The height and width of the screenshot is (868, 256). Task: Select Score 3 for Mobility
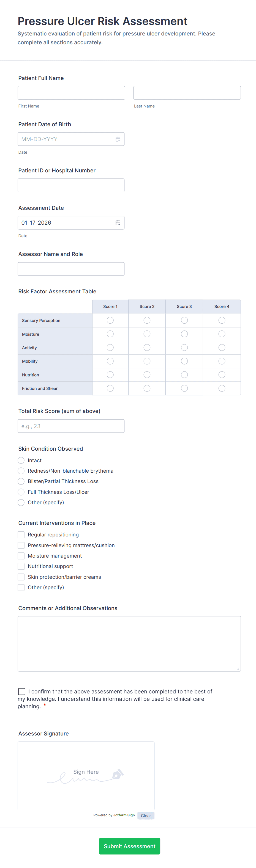coord(184,361)
